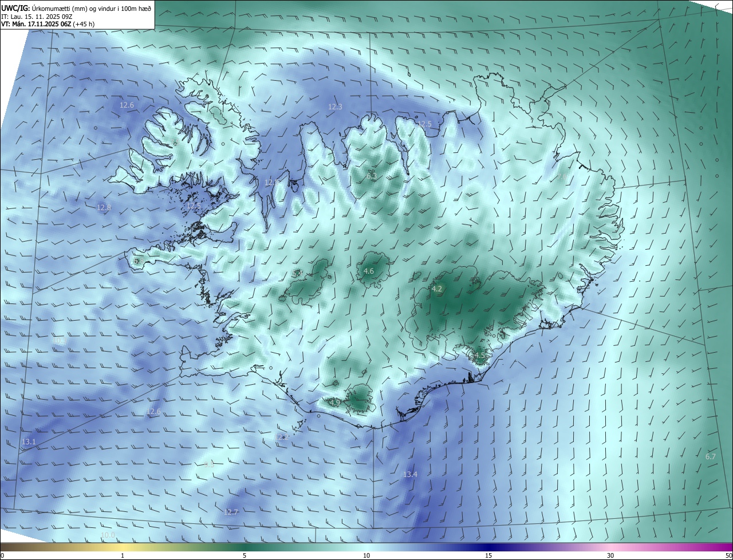Click the 12.6 value off the southwest coast
Image resolution: width=733 pixels, height=560 pixels.
[x=153, y=412]
